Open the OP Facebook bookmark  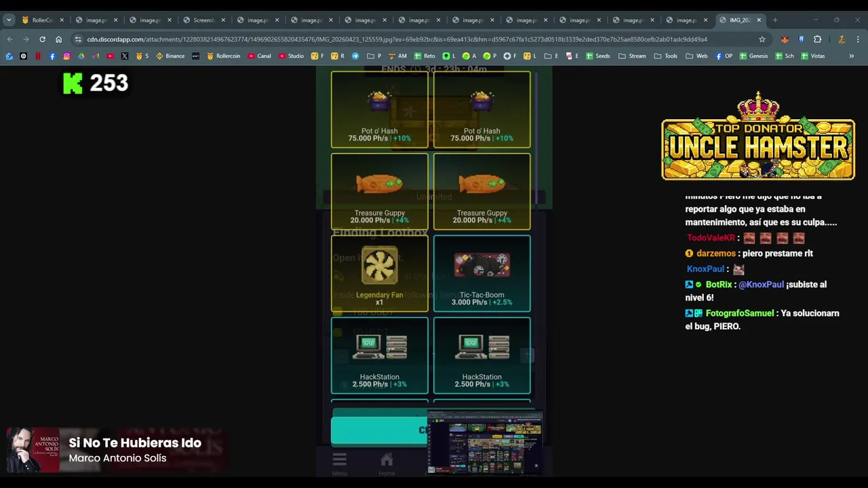(x=724, y=56)
